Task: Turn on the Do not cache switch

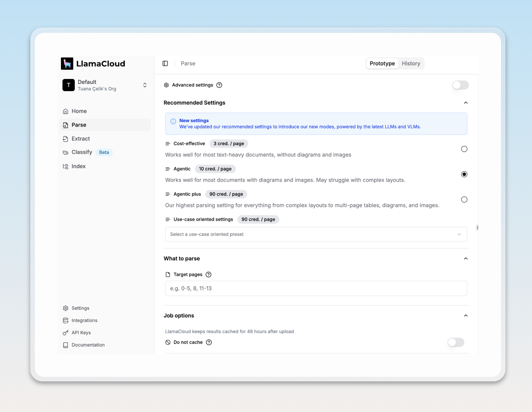Action: 456,342
